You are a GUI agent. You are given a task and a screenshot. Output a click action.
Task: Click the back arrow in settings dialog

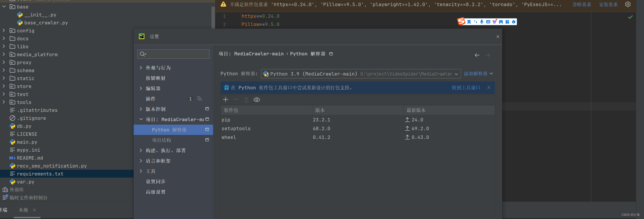pos(477,55)
